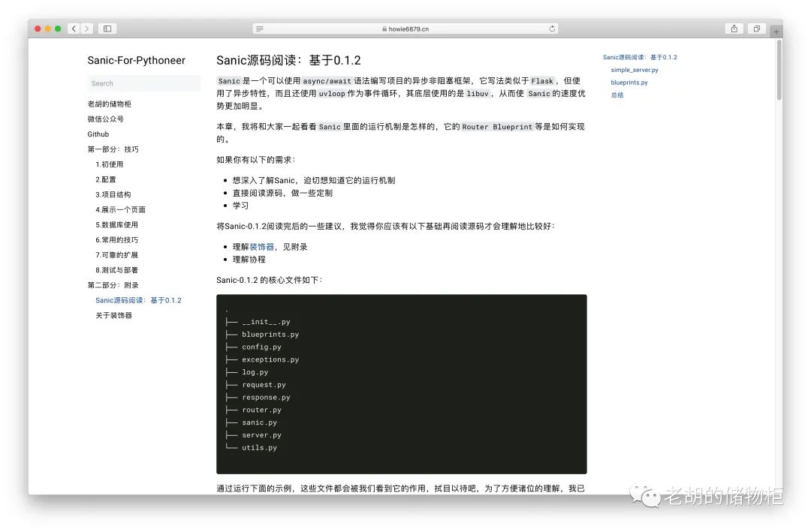Image resolution: width=811 pixels, height=532 pixels.
Task: Click exceptions.py in the code block
Action: [270, 360]
